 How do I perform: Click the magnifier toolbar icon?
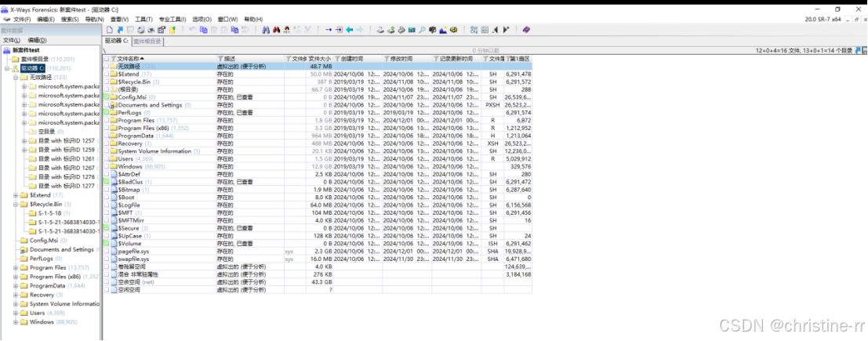click(422, 30)
